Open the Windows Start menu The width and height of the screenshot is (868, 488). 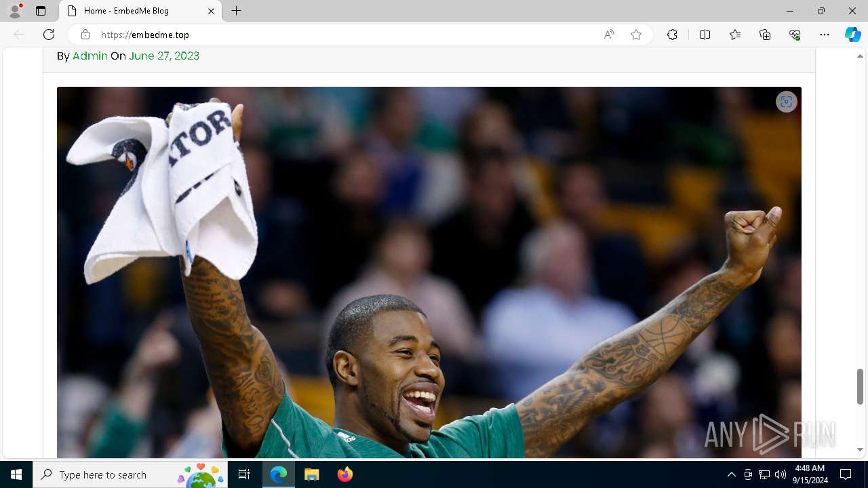pyautogui.click(x=16, y=474)
